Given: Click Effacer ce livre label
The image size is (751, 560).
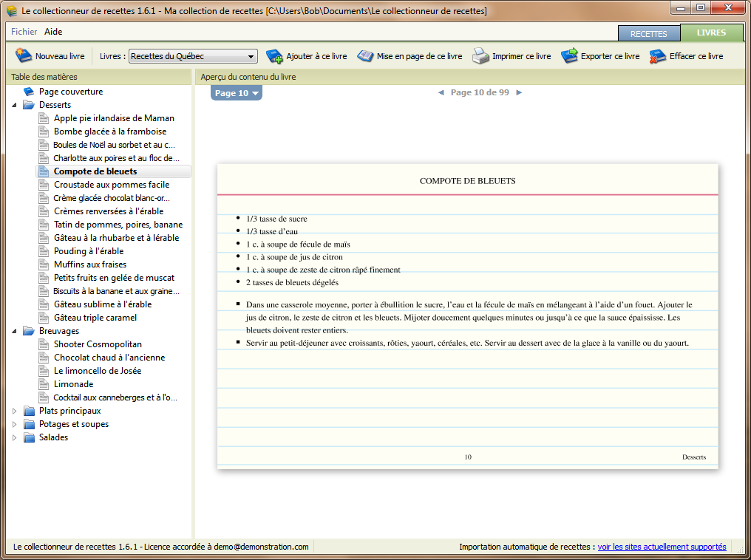Looking at the screenshot, I should click(696, 56).
